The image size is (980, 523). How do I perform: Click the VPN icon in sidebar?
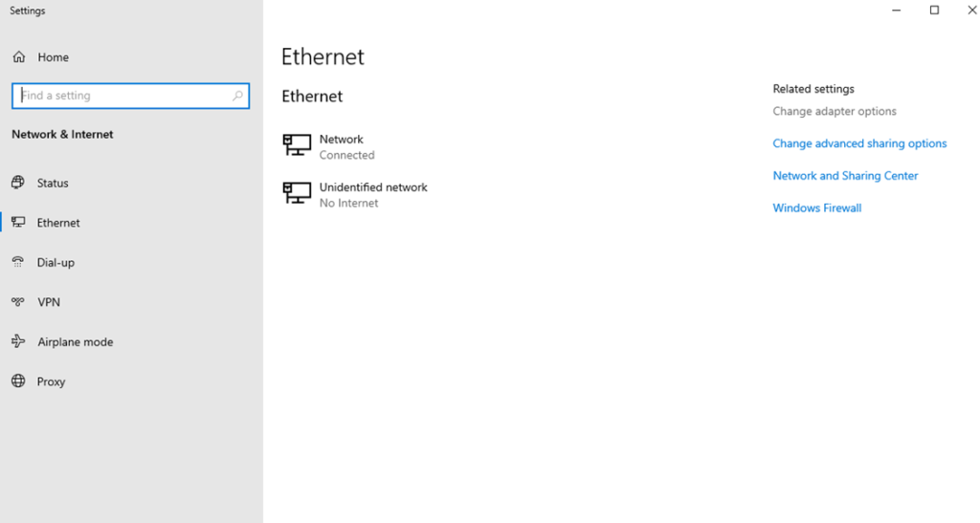18,302
